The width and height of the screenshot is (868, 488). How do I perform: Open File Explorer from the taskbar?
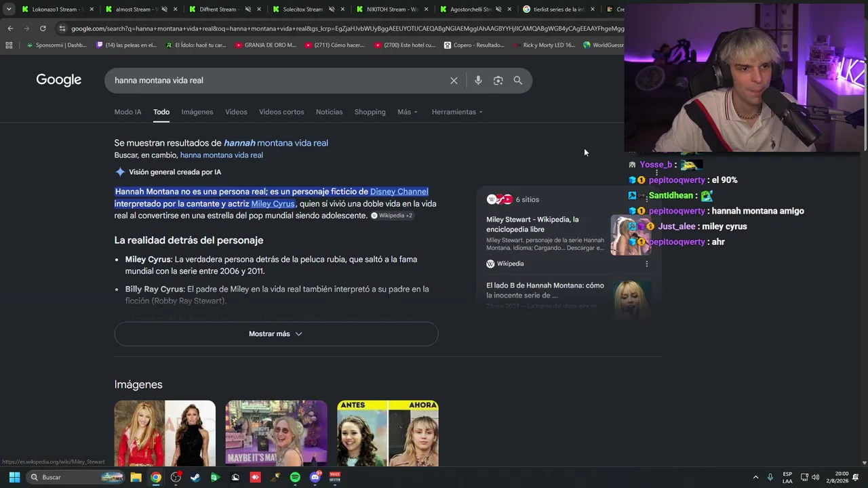pos(136,477)
